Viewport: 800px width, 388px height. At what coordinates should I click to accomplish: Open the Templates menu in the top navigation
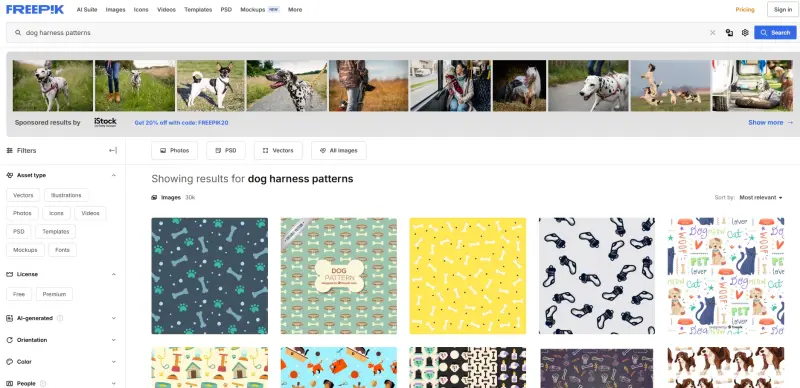(x=198, y=10)
